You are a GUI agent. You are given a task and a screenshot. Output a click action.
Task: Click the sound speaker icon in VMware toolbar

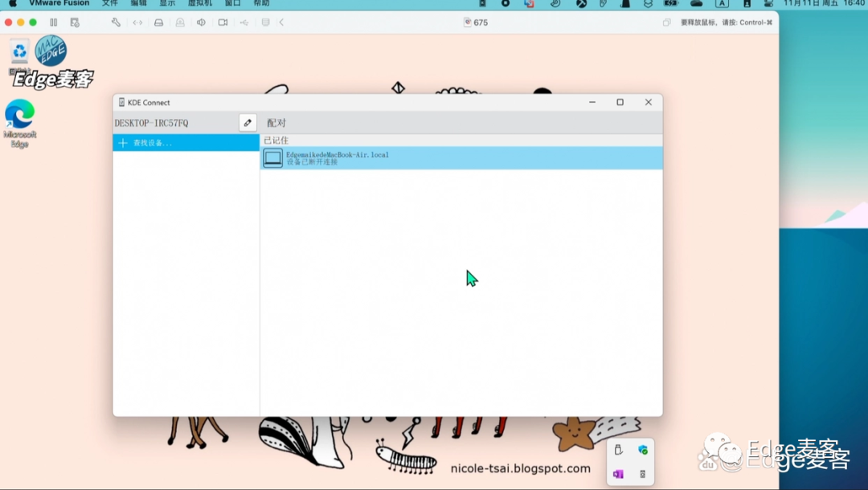tap(201, 22)
